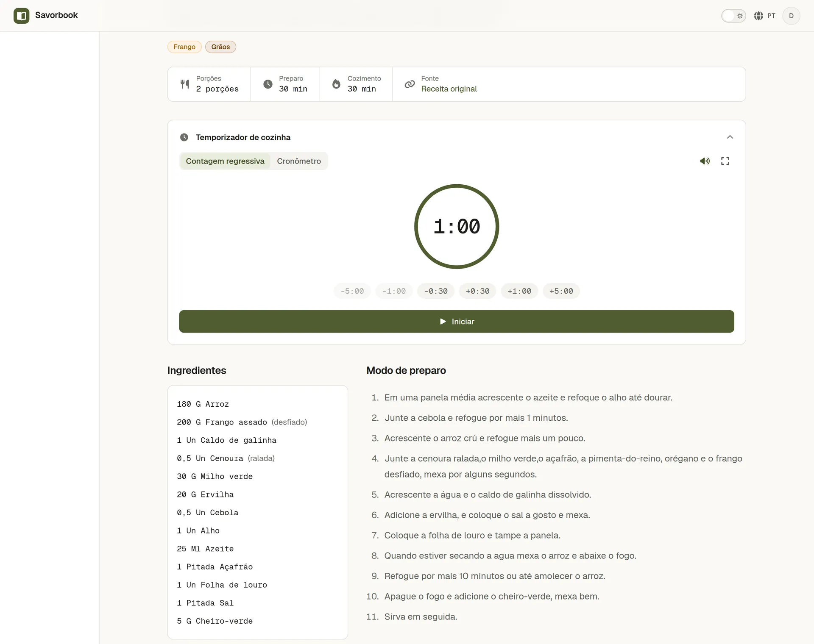
Task: Click the clock icon beside Temporizador de cozinha
Action: 184,137
